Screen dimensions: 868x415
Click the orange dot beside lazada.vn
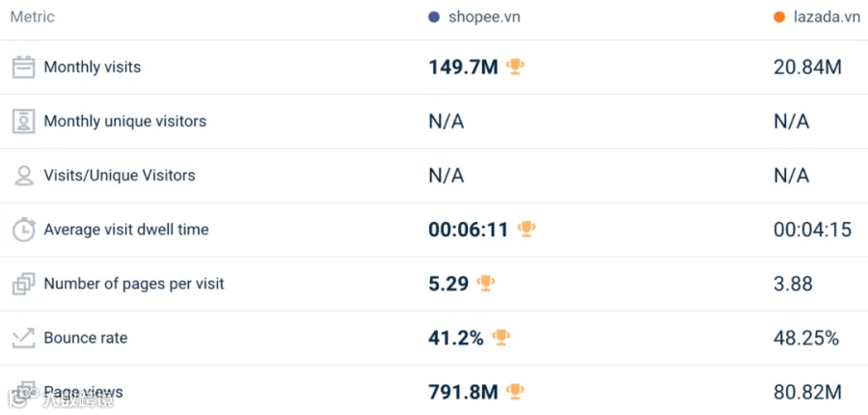coord(779,17)
